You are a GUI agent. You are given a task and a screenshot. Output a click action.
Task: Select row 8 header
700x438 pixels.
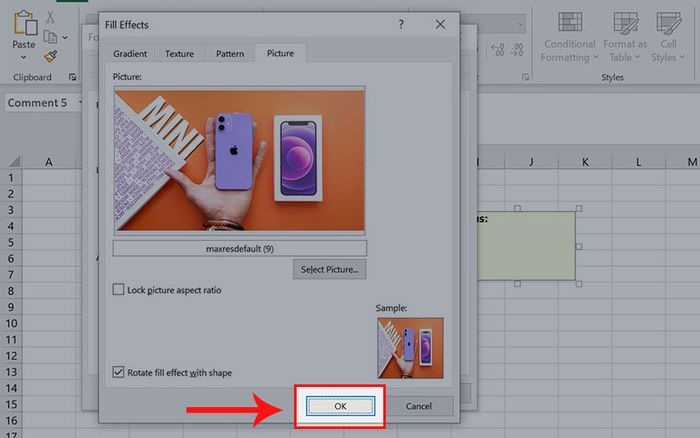[x=11, y=291]
